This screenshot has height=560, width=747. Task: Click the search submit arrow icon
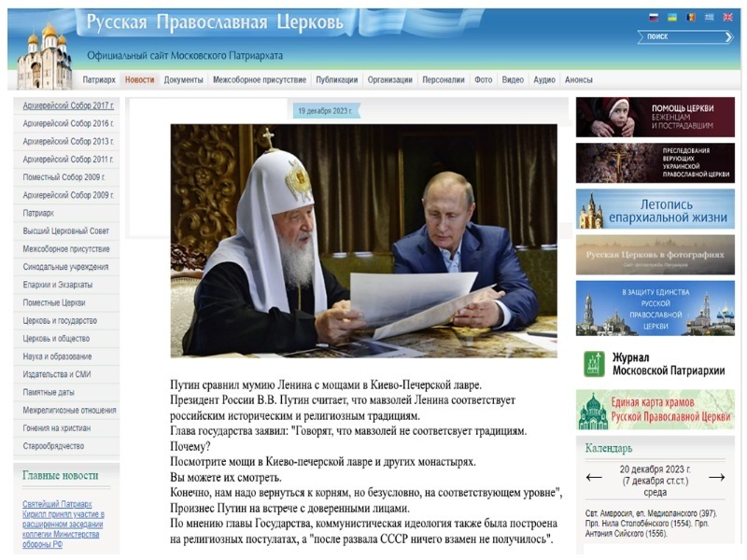click(728, 37)
